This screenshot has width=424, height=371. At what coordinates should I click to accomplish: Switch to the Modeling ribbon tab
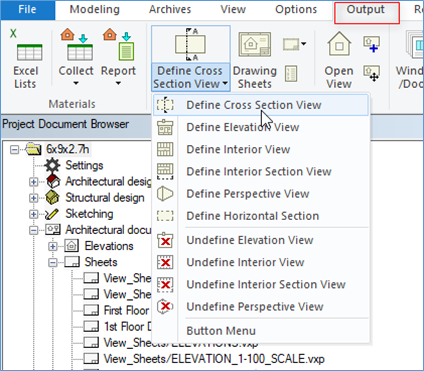click(x=95, y=9)
